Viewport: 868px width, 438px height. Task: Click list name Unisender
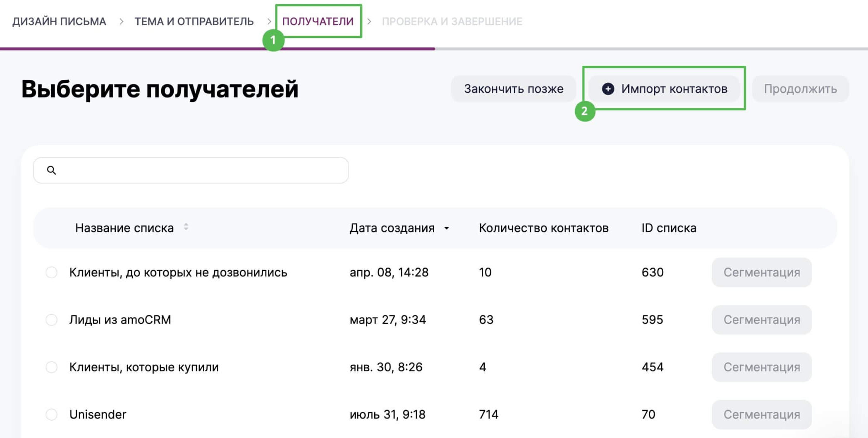pyautogui.click(x=98, y=414)
